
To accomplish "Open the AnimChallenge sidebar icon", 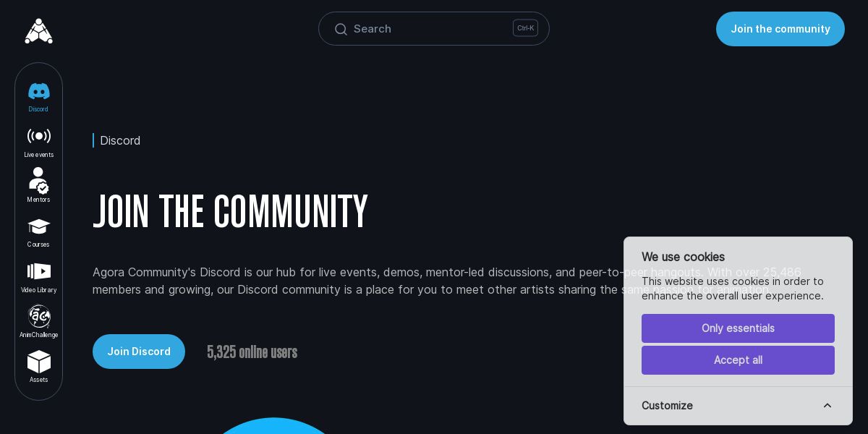I will click(38, 316).
